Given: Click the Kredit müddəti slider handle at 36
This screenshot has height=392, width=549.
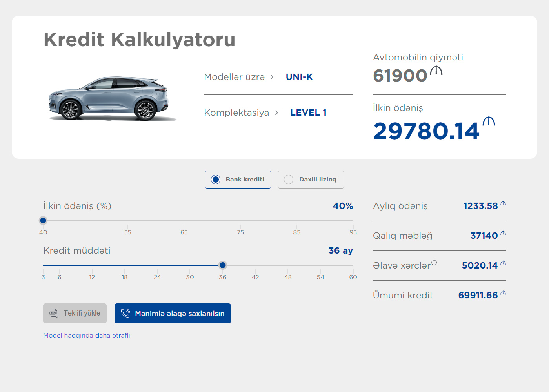Looking at the screenshot, I should pyautogui.click(x=223, y=265).
